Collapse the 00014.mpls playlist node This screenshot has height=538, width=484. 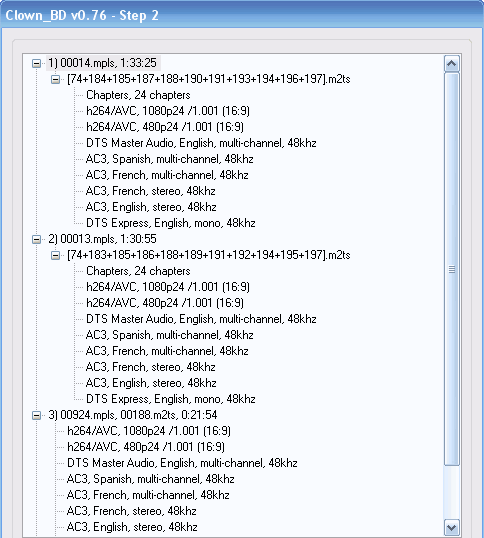click(36, 63)
